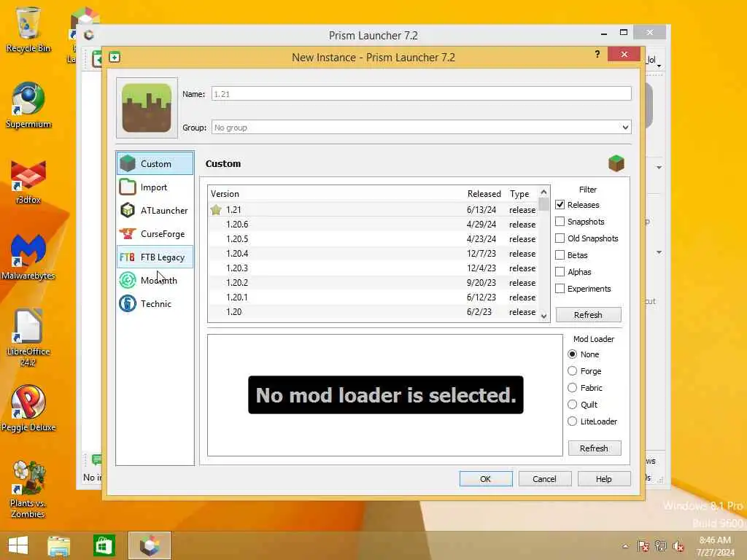747x560 pixels.
Task: Click Prism Launcher taskbar button
Action: 149,545
